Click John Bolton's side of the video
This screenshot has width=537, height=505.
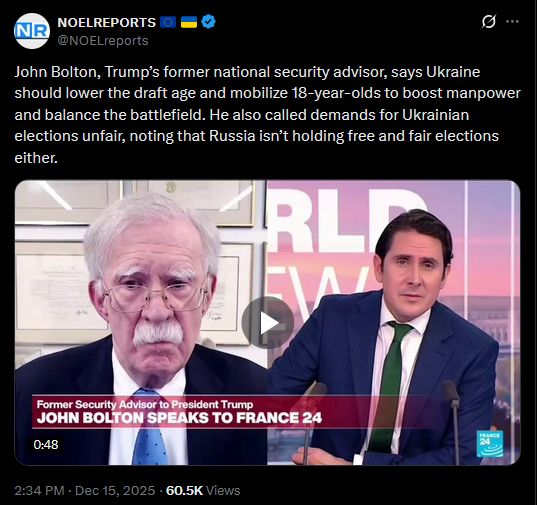coord(141,323)
